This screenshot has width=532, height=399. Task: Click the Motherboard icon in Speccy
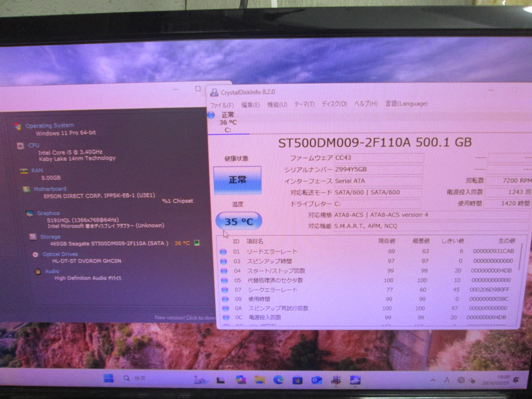click(x=26, y=189)
